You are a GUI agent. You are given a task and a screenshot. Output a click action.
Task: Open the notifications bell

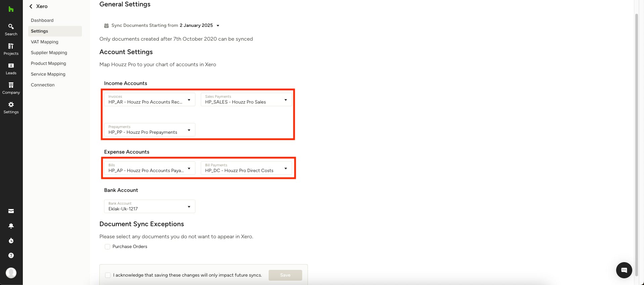tap(11, 226)
